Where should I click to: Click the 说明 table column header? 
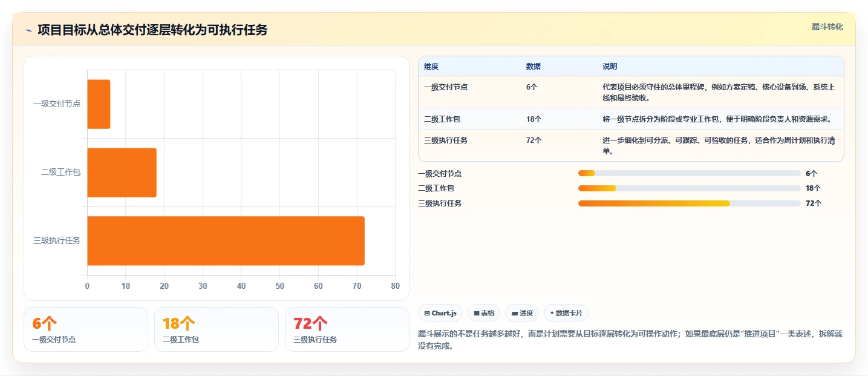[610, 67]
